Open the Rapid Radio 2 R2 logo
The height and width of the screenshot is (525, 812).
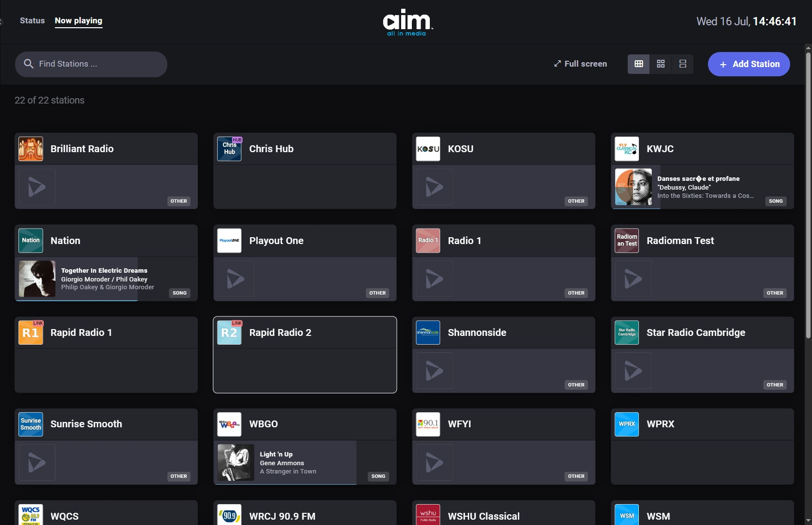point(229,332)
